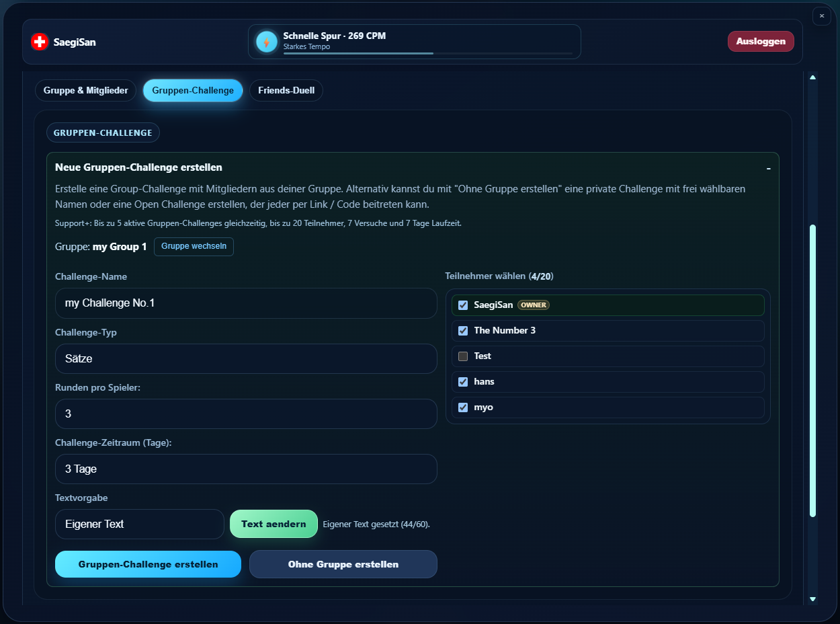This screenshot has width=840, height=624.
Task: Click the vertical scrollbar thumb
Action: (812, 370)
